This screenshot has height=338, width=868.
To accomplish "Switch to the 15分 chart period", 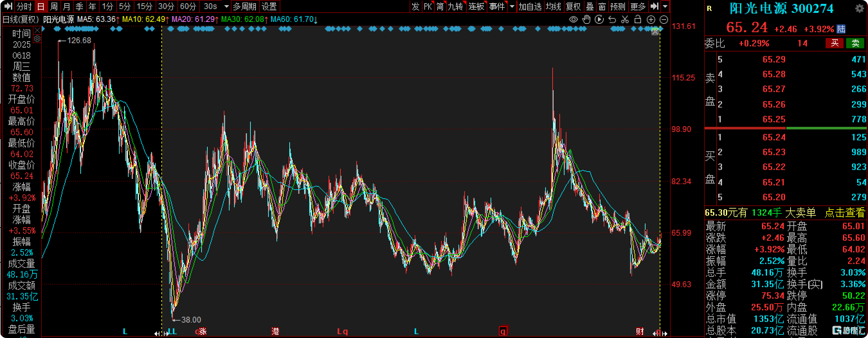I will click(144, 6).
